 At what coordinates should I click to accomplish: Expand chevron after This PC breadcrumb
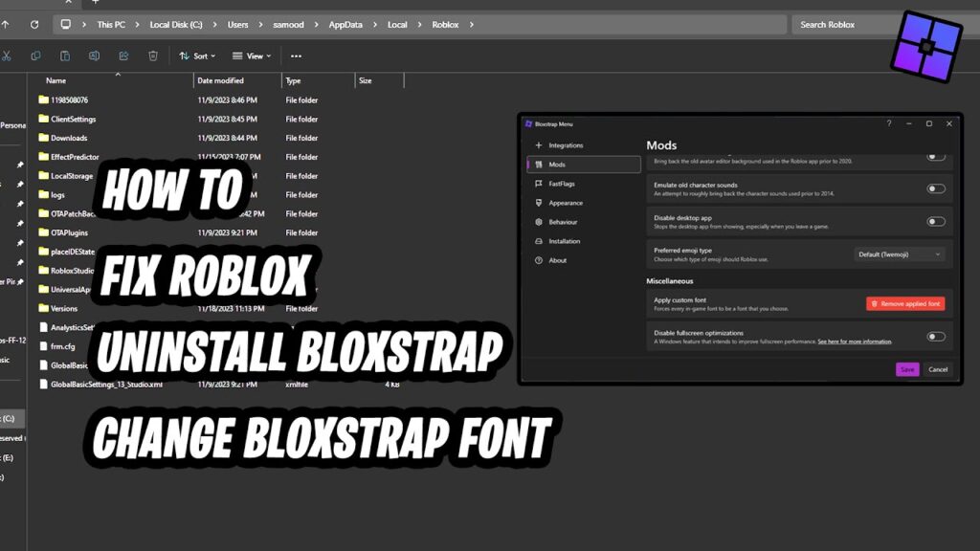point(137,25)
